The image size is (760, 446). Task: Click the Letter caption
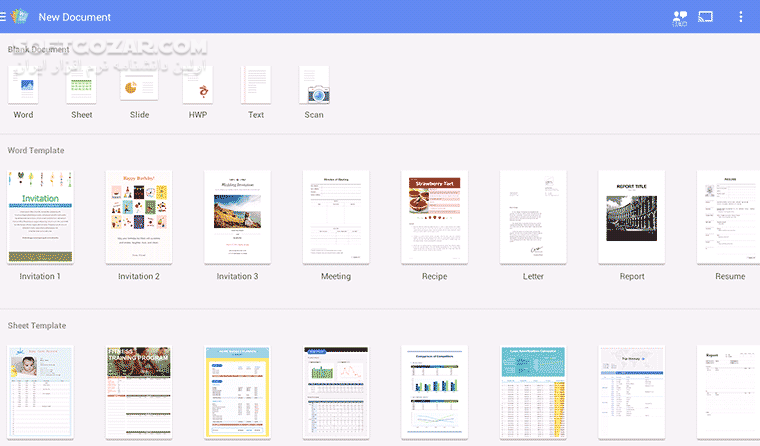tap(533, 276)
